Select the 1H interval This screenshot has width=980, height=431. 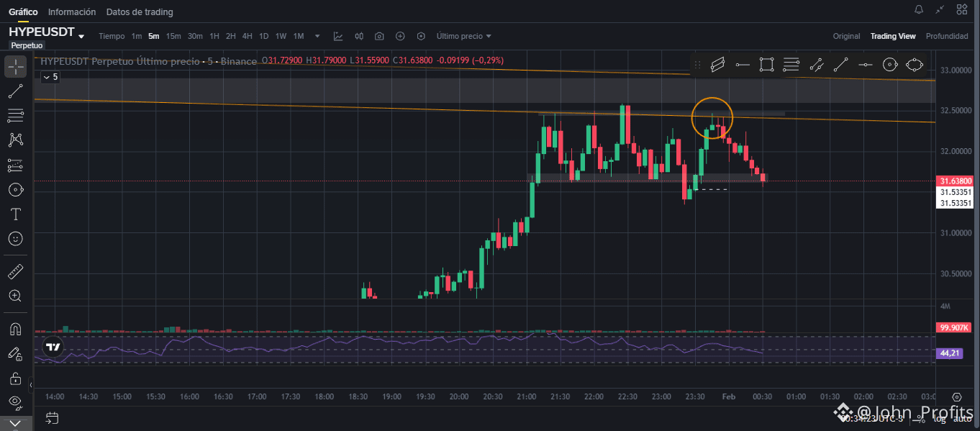214,36
